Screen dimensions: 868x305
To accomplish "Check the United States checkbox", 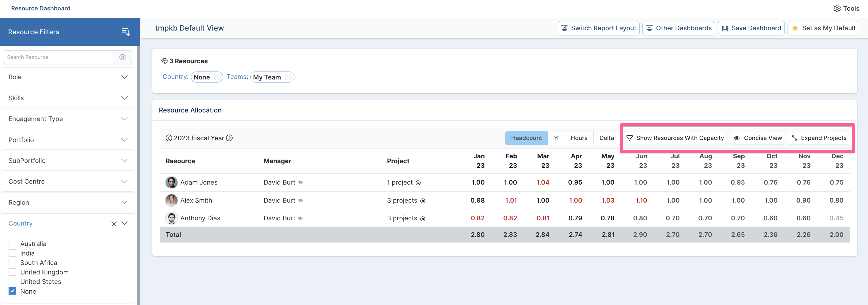I will (x=12, y=281).
